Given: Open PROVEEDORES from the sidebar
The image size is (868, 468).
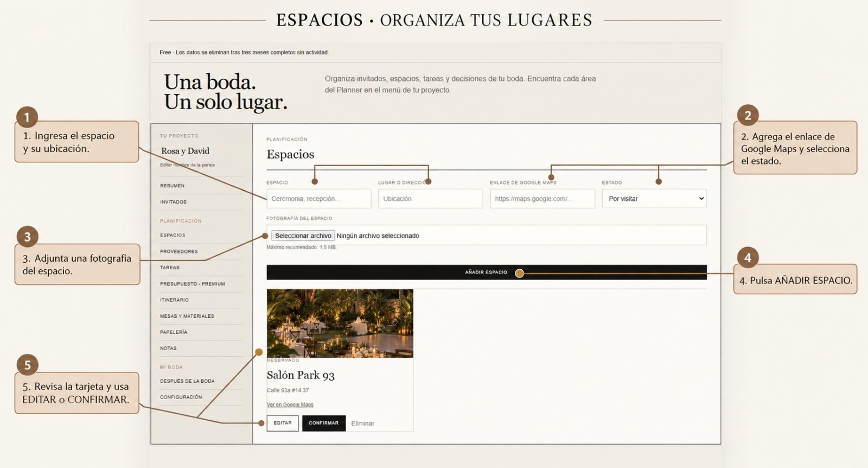Looking at the screenshot, I should click(179, 251).
